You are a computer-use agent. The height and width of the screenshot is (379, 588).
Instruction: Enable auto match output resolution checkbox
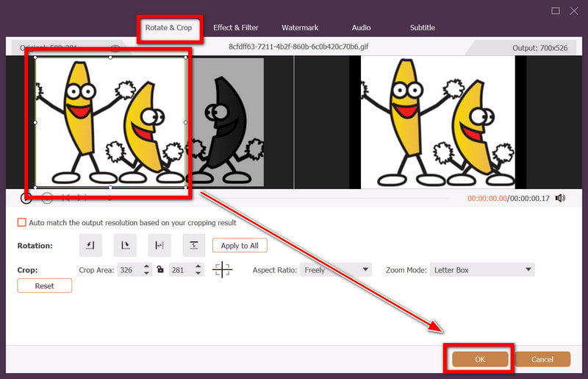[22, 222]
